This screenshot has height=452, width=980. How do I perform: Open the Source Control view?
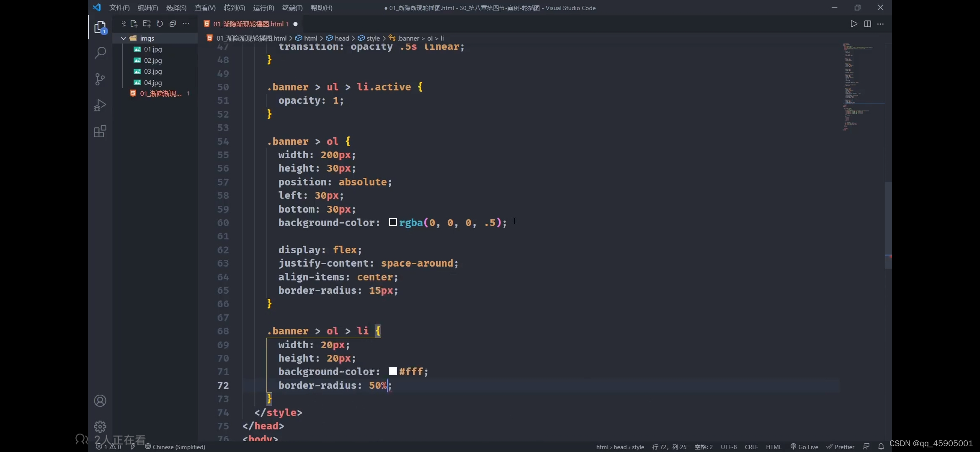(x=100, y=79)
